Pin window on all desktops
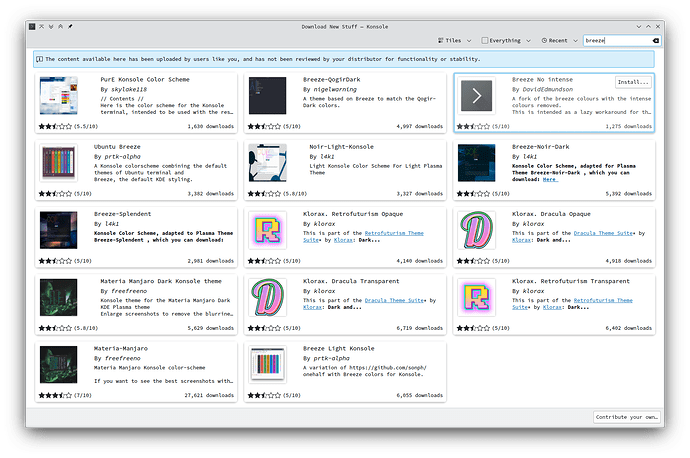This screenshot has width=690, height=458. 70,26
